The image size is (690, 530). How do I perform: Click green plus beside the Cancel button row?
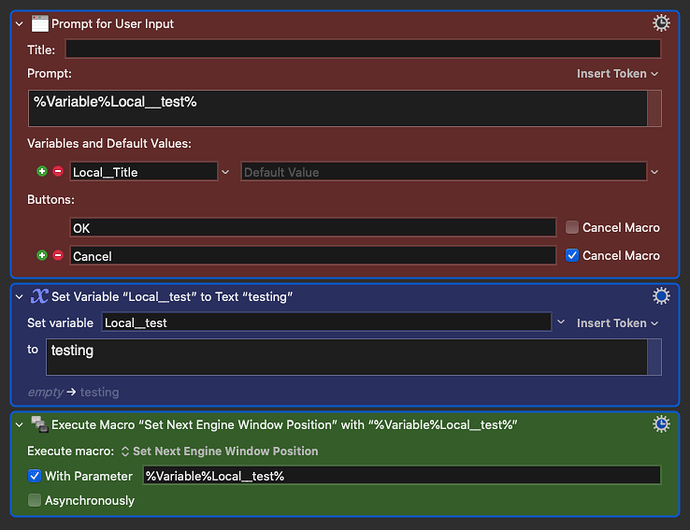coord(42,256)
